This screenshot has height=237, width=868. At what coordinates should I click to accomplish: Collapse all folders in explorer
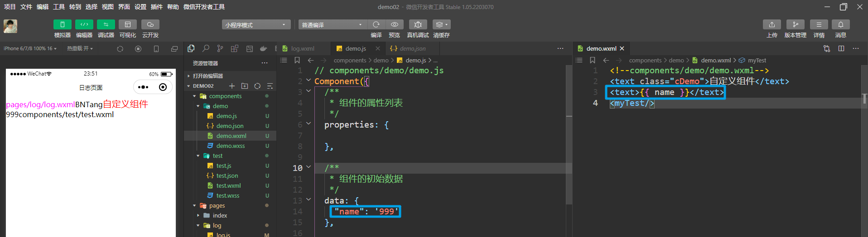point(270,86)
